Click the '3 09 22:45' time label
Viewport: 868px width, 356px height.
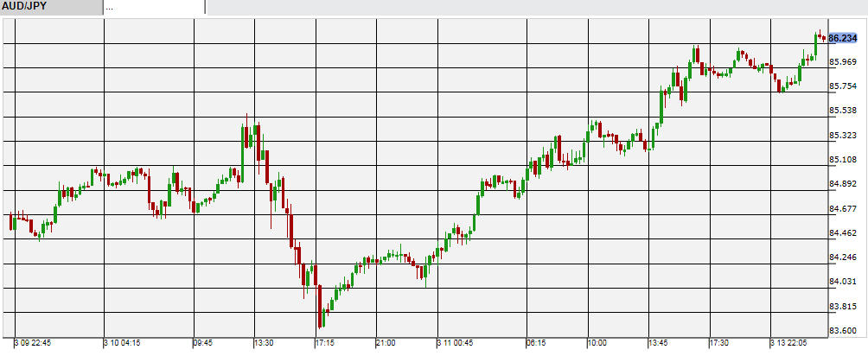[33, 343]
